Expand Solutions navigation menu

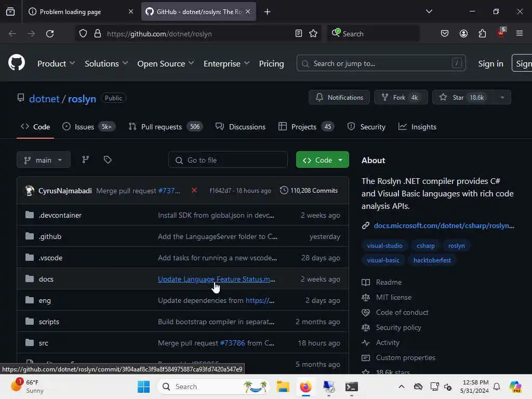(106, 63)
